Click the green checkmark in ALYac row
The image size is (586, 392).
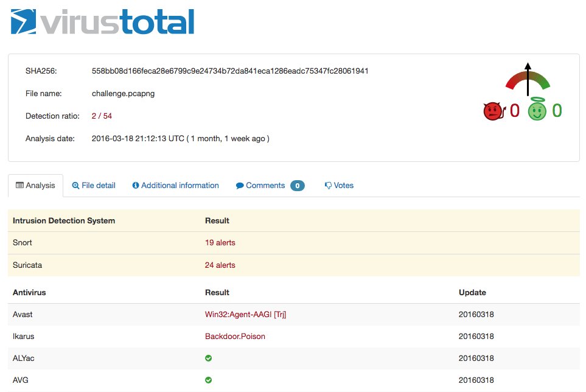(x=209, y=358)
